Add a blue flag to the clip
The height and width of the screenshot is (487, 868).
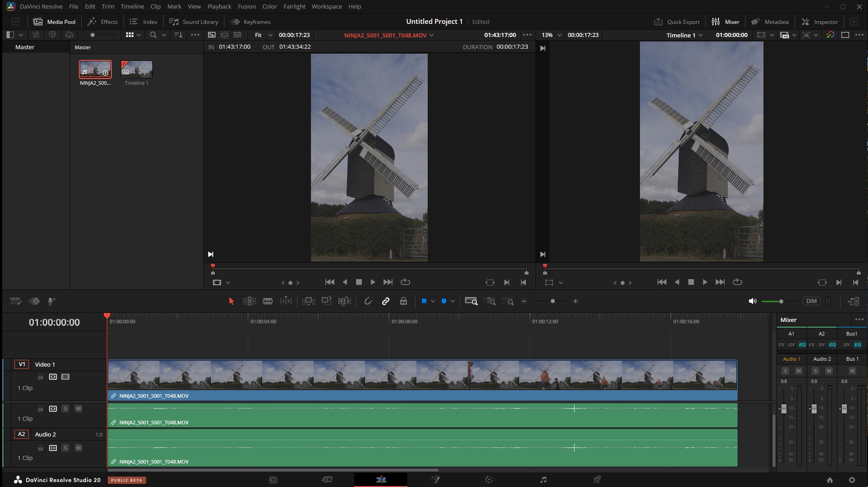pos(424,301)
